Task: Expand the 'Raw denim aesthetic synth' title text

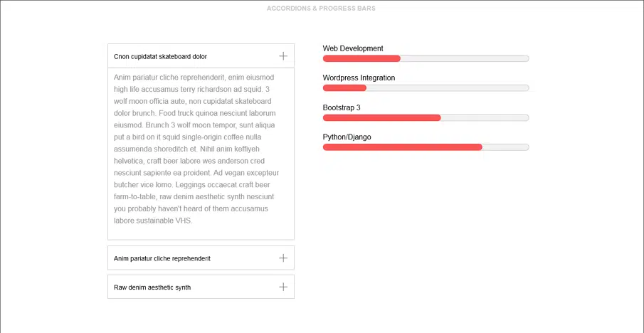Action: pos(152,287)
